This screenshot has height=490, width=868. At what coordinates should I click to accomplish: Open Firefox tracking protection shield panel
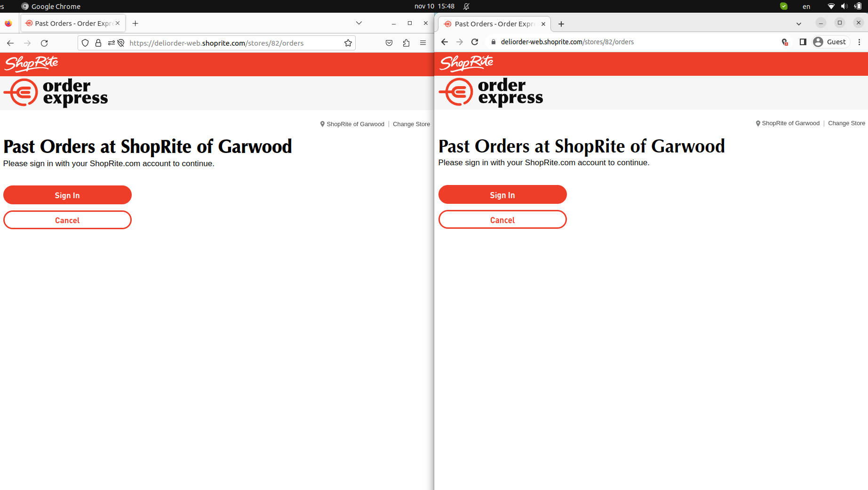pyautogui.click(x=85, y=43)
